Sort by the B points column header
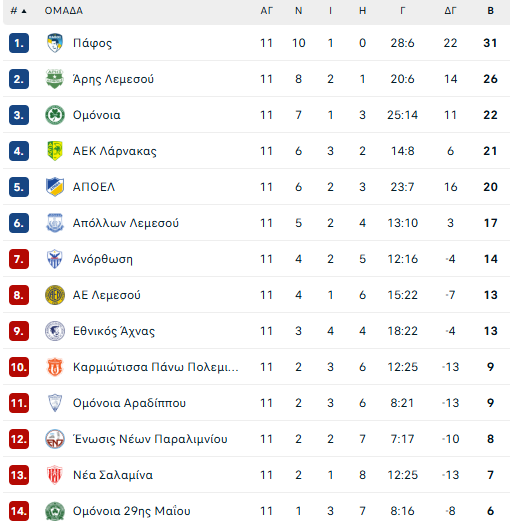Screen dimensions: 510x522 pyautogui.click(x=490, y=11)
